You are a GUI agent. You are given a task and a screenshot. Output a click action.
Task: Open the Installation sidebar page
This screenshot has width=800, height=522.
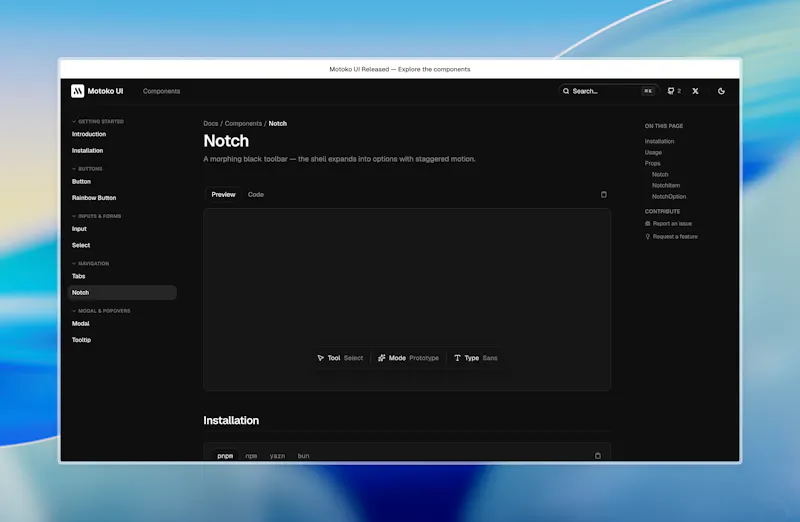87,151
